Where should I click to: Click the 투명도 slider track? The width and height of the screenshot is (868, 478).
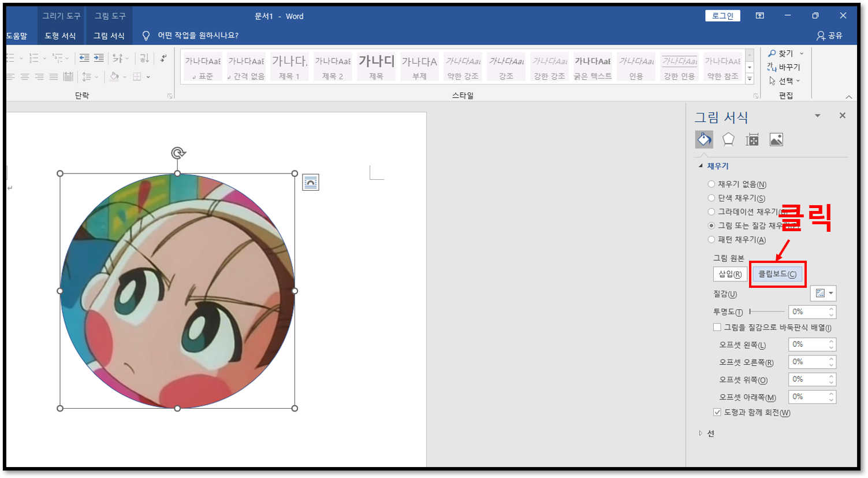click(x=767, y=312)
